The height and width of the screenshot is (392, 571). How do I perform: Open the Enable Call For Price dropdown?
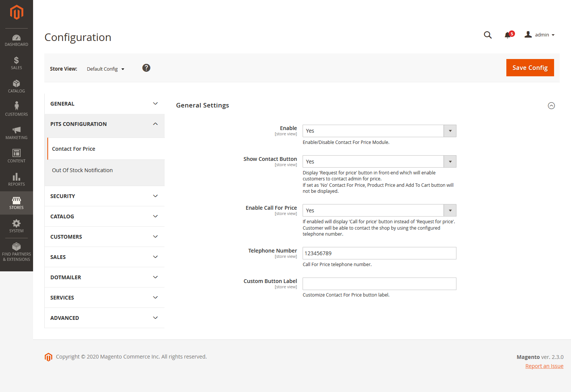coord(379,210)
